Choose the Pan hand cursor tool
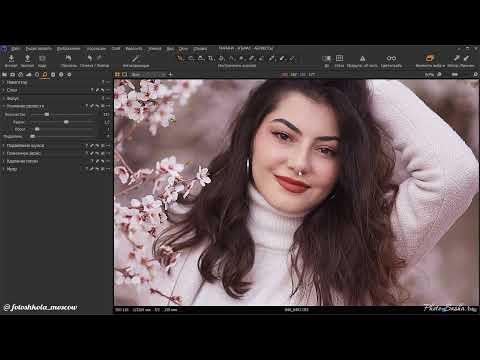Image resolution: width=480 pixels, height=360 pixels. (x=191, y=58)
